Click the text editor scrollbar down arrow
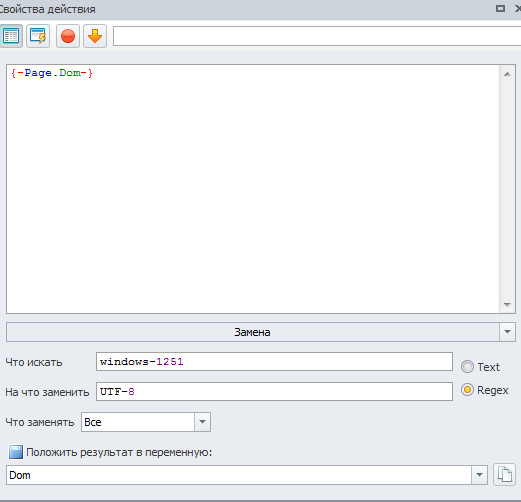This screenshot has height=502, width=521. [507, 305]
